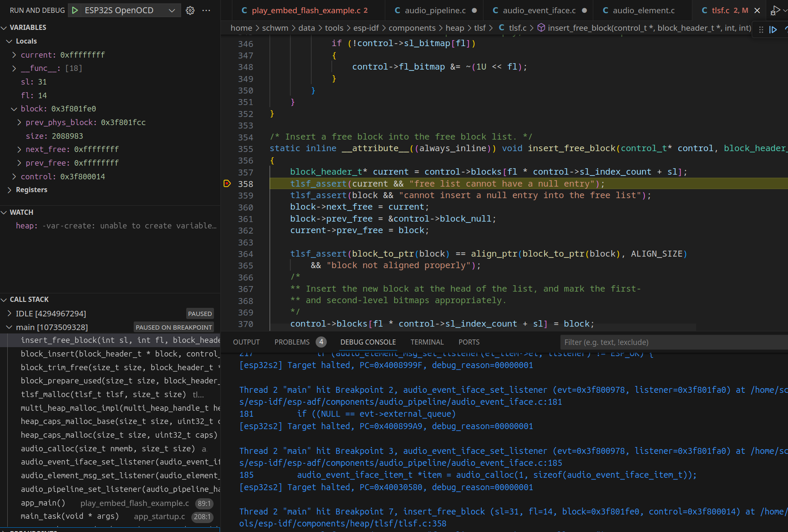
Task: Select fl: 14 variable row
Action: click(x=110, y=96)
